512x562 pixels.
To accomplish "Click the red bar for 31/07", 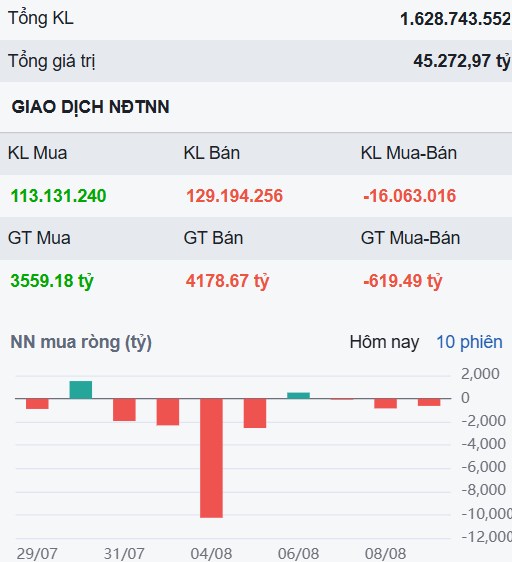I will tap(124, 410).
